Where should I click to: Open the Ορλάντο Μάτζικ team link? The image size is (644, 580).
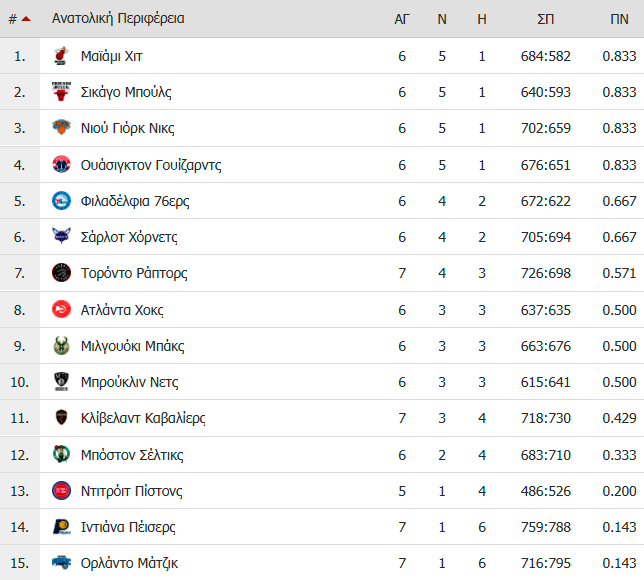pos(129,563)
